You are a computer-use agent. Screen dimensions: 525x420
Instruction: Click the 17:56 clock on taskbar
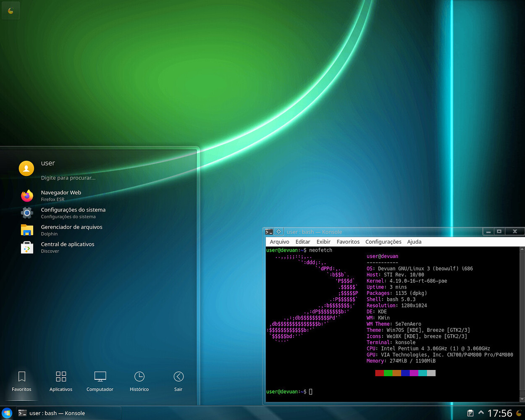pos(500,413)
